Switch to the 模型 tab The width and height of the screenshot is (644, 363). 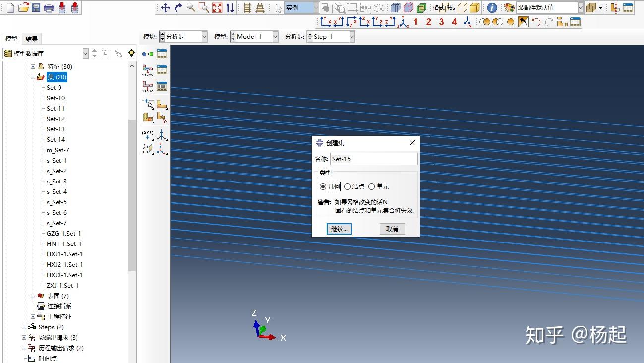tap(11, 38)
